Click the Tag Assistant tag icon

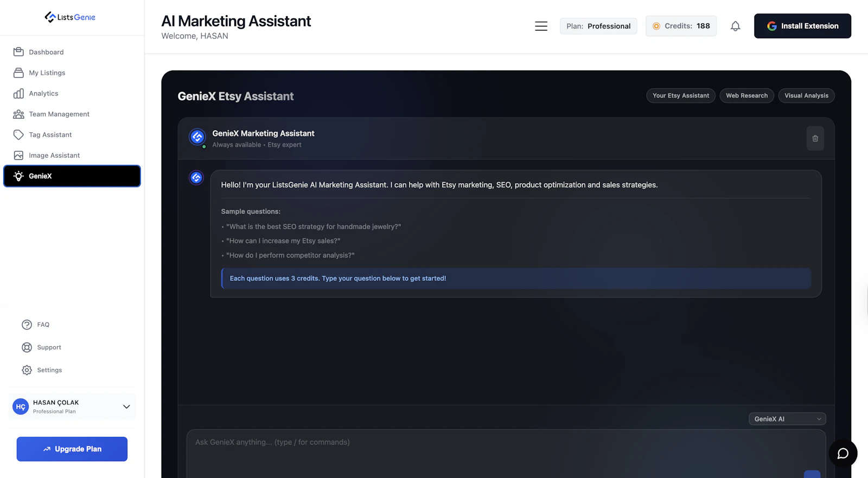pos(18,134)
